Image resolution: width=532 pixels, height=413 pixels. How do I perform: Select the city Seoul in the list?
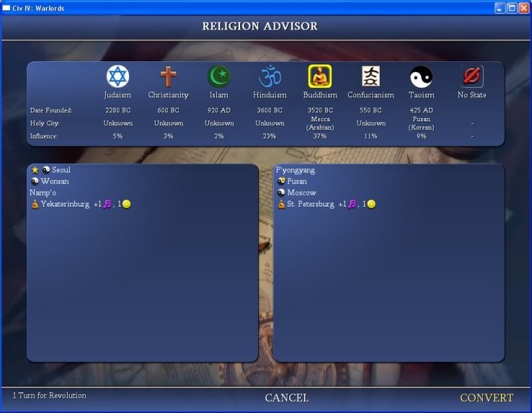click(x=61, y=170)
